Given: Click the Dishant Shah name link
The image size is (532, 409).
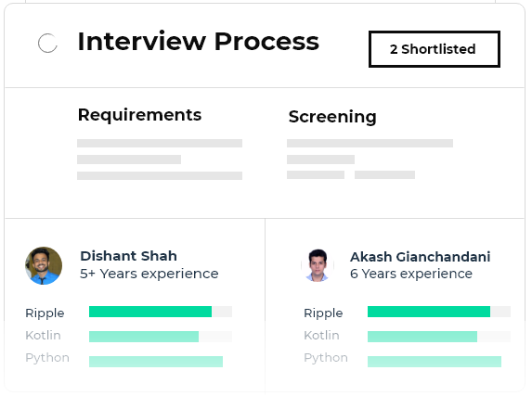Looking at the screenshot, I should pyautogui.click(x=128, y=256).
